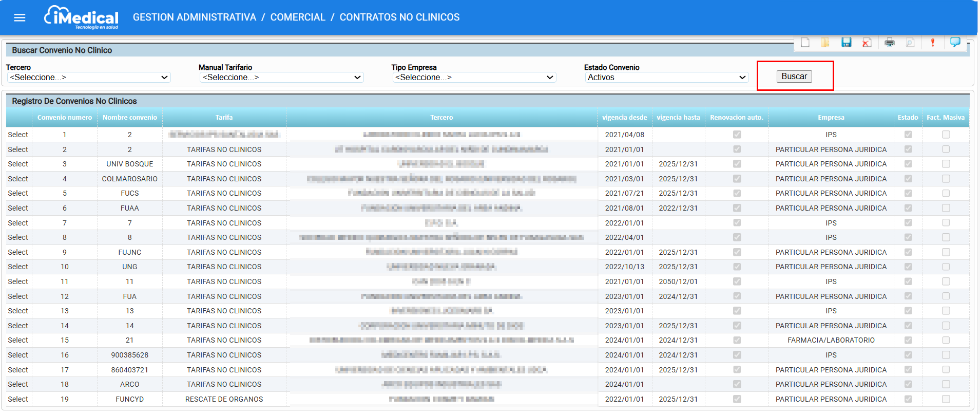Go to GESTION ADMINISTRATIVA breadcrumb
Image resolution: width=980 pixels, height=414 pixels.
[x=195, y=17]
